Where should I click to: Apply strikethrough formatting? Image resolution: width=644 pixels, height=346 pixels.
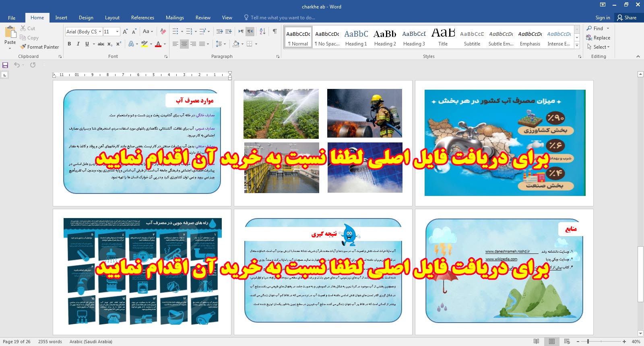tap(101, 44)
